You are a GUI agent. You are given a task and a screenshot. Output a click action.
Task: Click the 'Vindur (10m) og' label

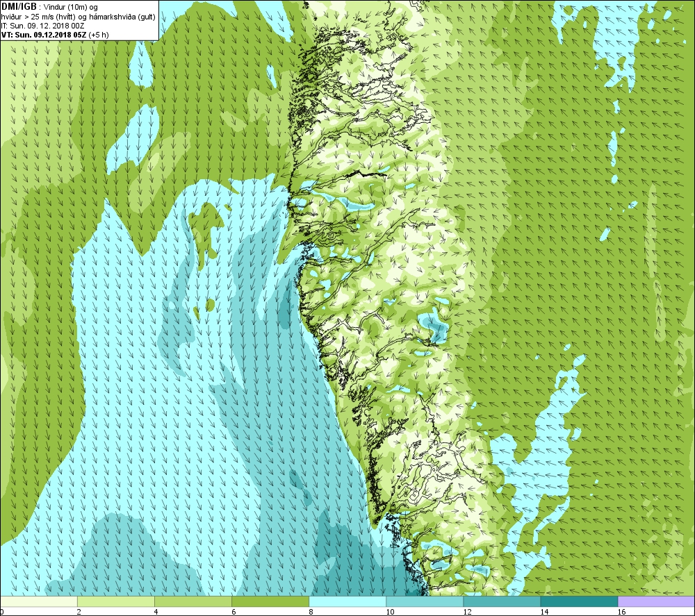coord(70,8)
